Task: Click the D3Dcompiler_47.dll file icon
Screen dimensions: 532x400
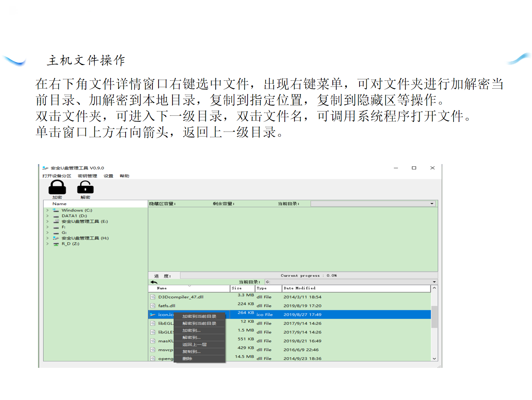Action: coord(153,297)
